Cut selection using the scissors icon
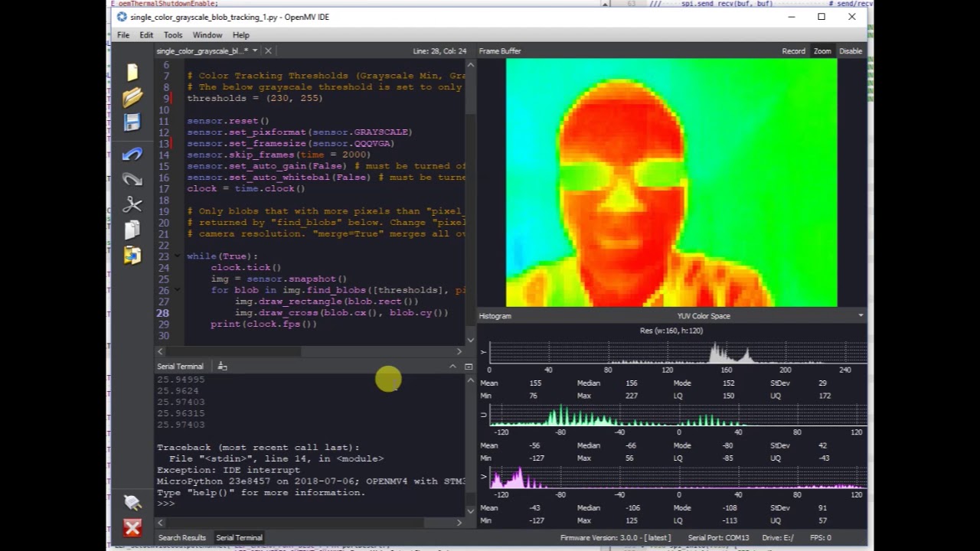The width and height of the screenshot is (980, 551). 132,204
